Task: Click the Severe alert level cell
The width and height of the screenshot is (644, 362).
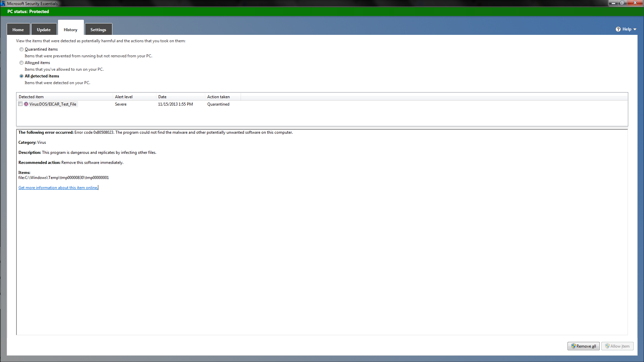Action: click(121, 104)
